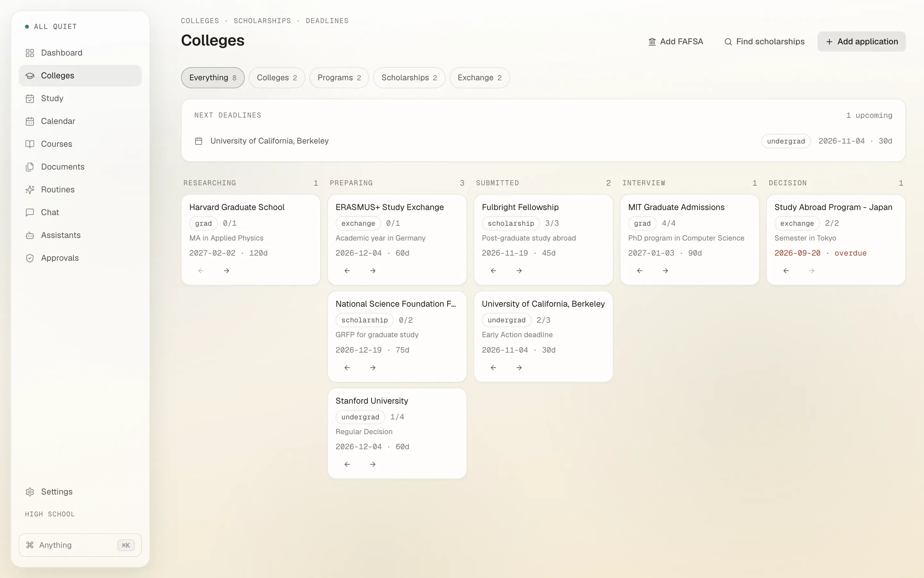924x578 pixels.
Task: Open Chat in the sidebar
Action: click(x=80, y=212)
